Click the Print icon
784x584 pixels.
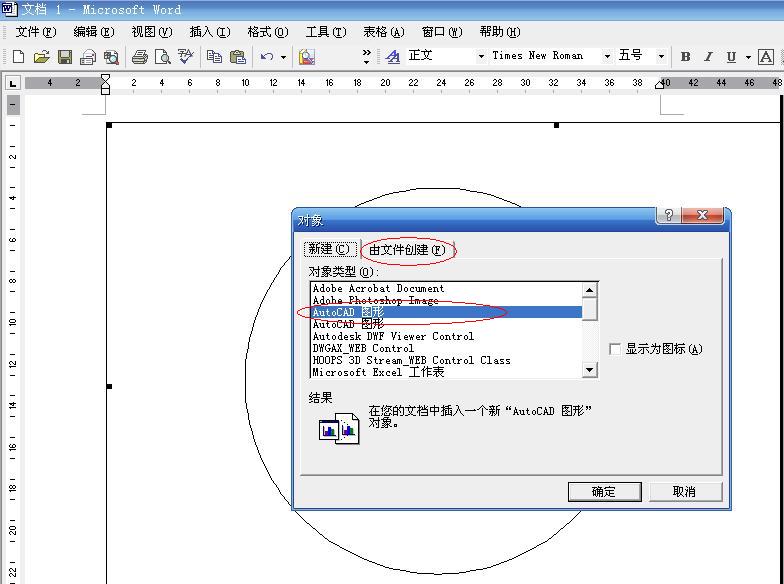(140, 56)
